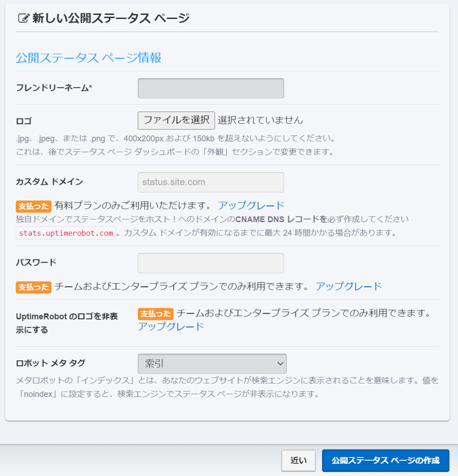Click the status.site.com custom domain field
The height and width of the screenshot is (476, 458).
click(x=211, y=182)
